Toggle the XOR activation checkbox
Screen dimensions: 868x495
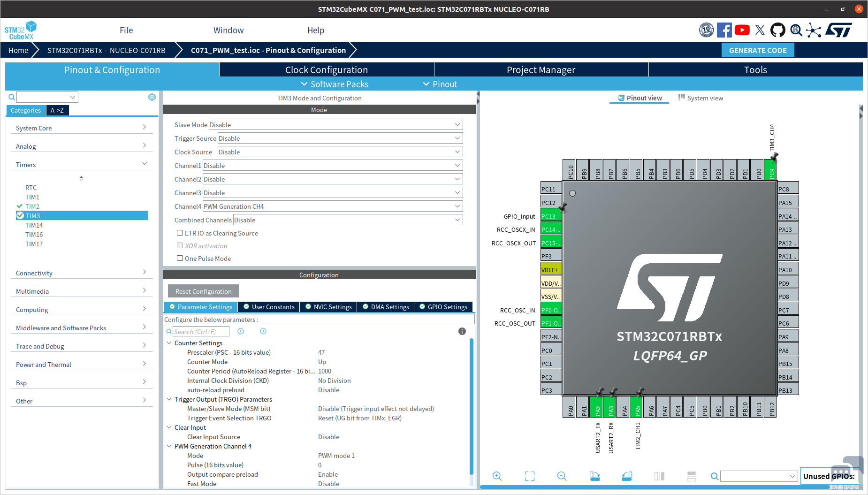[180, 245]
